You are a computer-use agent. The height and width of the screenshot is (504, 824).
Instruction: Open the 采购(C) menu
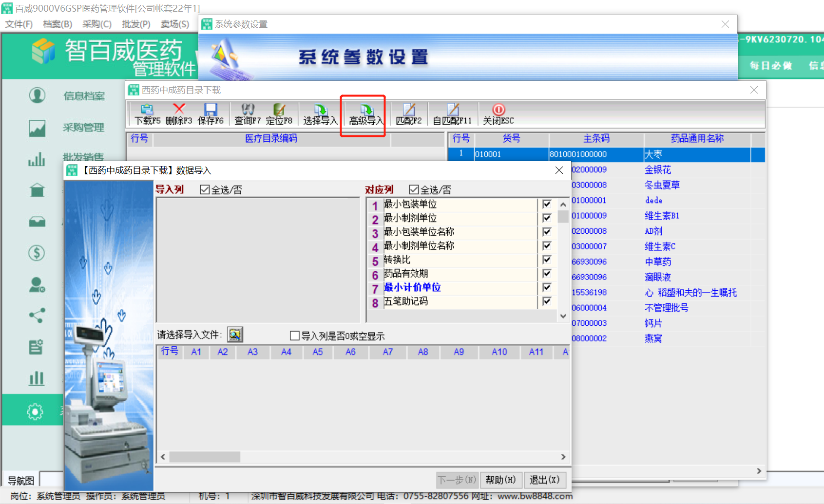point(97,24)
